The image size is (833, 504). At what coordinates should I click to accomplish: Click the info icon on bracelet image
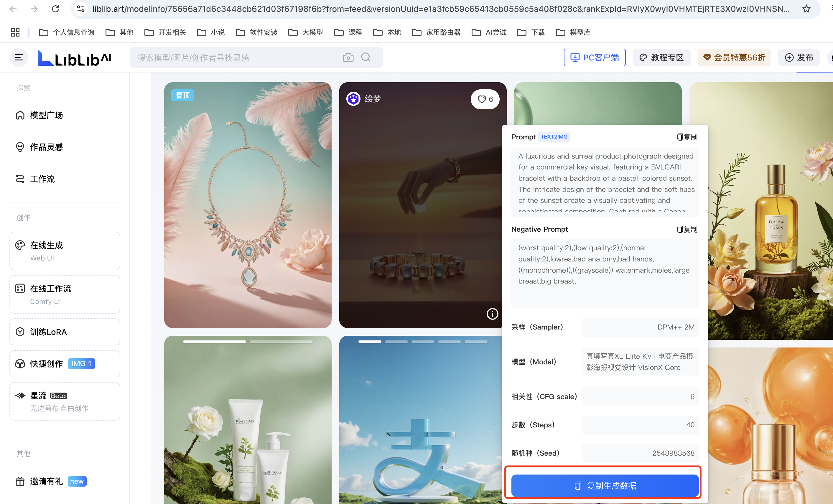[x=492, y=314]
